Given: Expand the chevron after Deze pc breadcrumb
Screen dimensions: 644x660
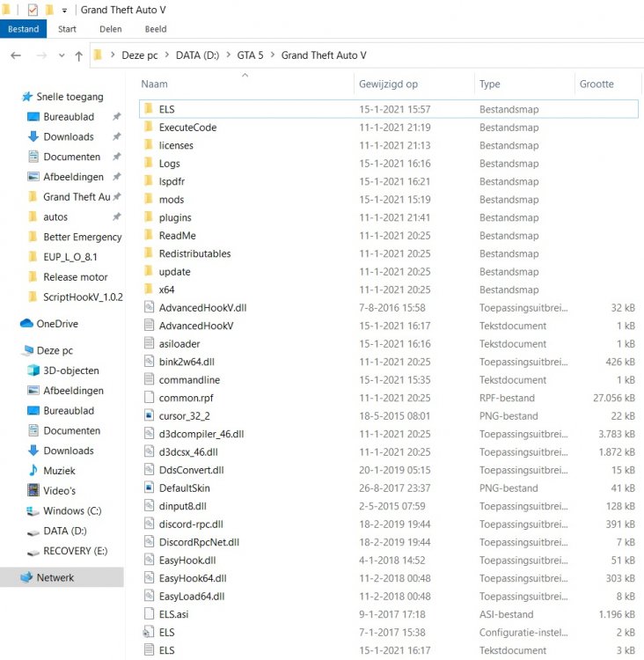Looking at the screenshot, I should pos(167,55).
